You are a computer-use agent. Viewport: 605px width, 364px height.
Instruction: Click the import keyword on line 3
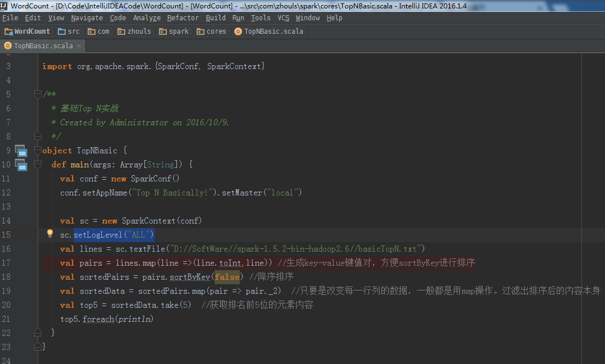point(57,66)
